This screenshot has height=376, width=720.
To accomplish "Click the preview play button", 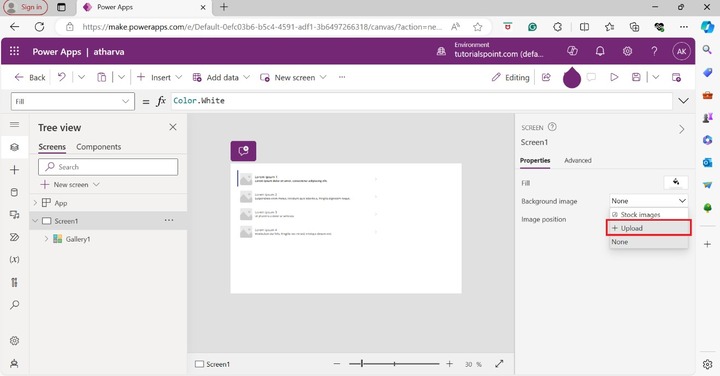I will [x=614, y=77].
